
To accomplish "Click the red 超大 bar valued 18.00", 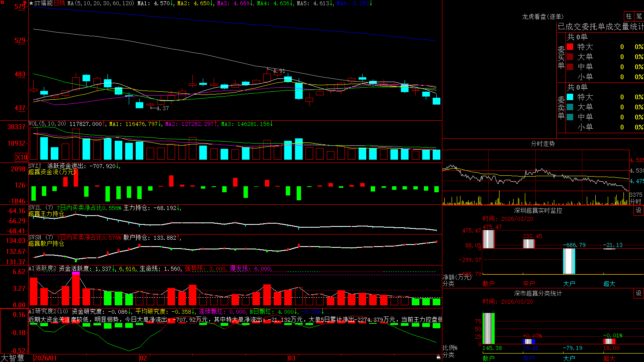I will click(609, 341).
